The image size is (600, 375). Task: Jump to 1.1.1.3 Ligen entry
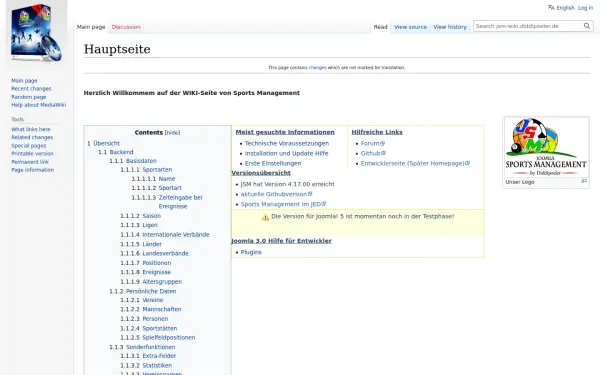[x=139, y=225]
